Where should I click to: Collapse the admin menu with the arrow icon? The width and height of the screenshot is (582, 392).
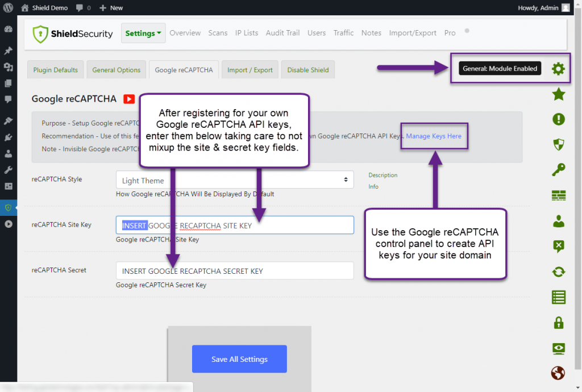pyautogui.click(x=8, y=224)
